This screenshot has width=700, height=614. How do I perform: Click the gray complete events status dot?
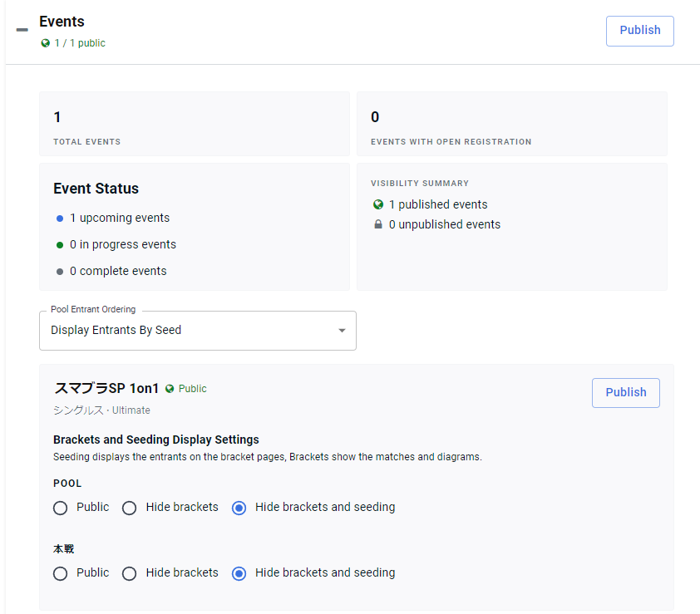tap(60, 272)
